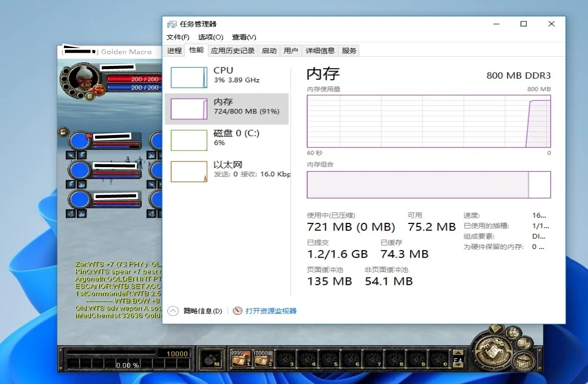The image size is (588, 384).
Task: Click the down arrow below F4 hotbar page
Action: click(458, 366)
